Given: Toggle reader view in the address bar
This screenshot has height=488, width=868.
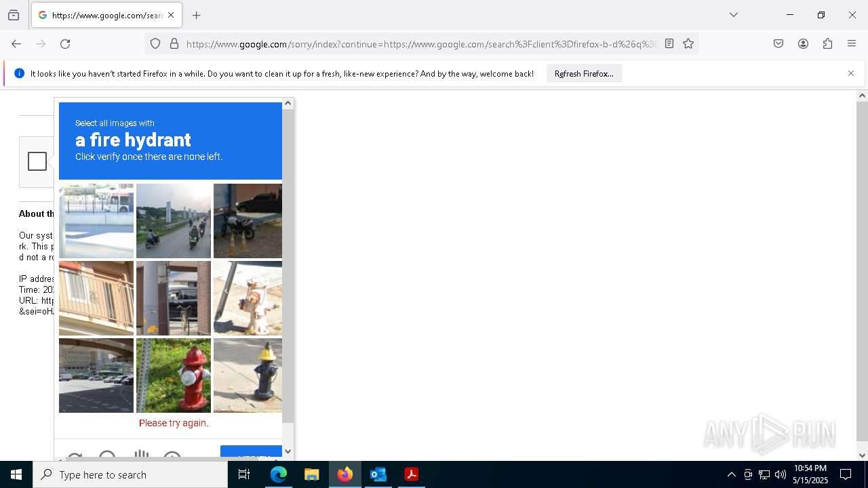Looking at the screenshot, I should click(669, 43).
